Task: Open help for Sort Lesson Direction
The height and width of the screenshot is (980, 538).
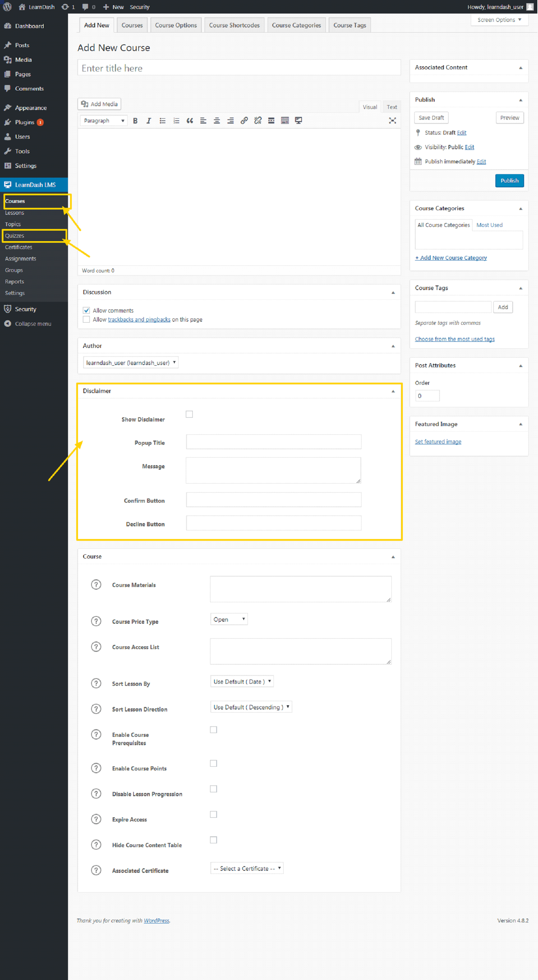Action: pos(96,708)
